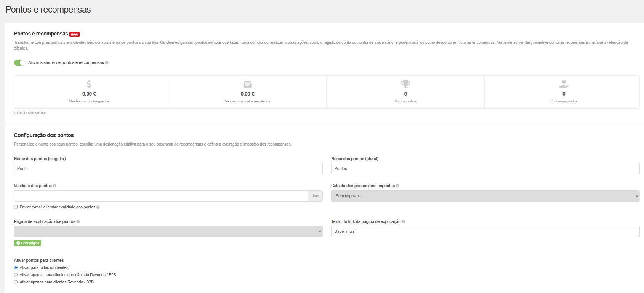The height and width of the screenshot is (293, 644).
Task: Click the trophy icon for Pontos ganhos
Action: pos(405,84)
